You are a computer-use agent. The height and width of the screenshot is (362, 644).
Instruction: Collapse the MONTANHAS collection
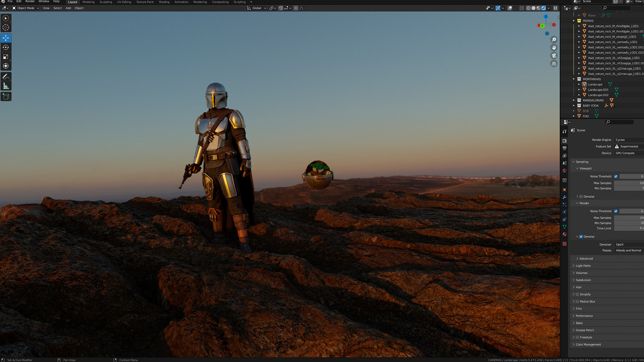(574, 79)
